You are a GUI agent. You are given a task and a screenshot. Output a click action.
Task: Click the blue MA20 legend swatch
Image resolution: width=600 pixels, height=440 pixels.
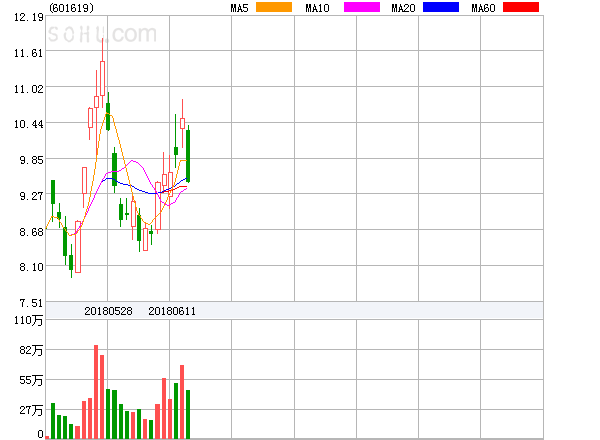[441, 7]
